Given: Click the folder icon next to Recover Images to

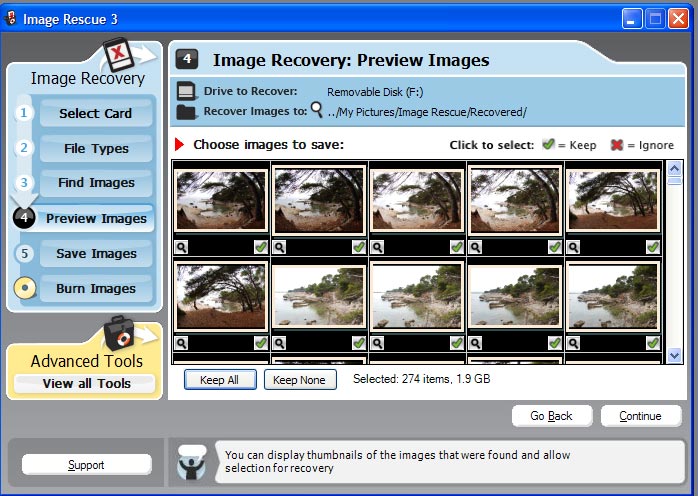Looking at the screenshot, I should pyautogui.click(x=187, y=112).
